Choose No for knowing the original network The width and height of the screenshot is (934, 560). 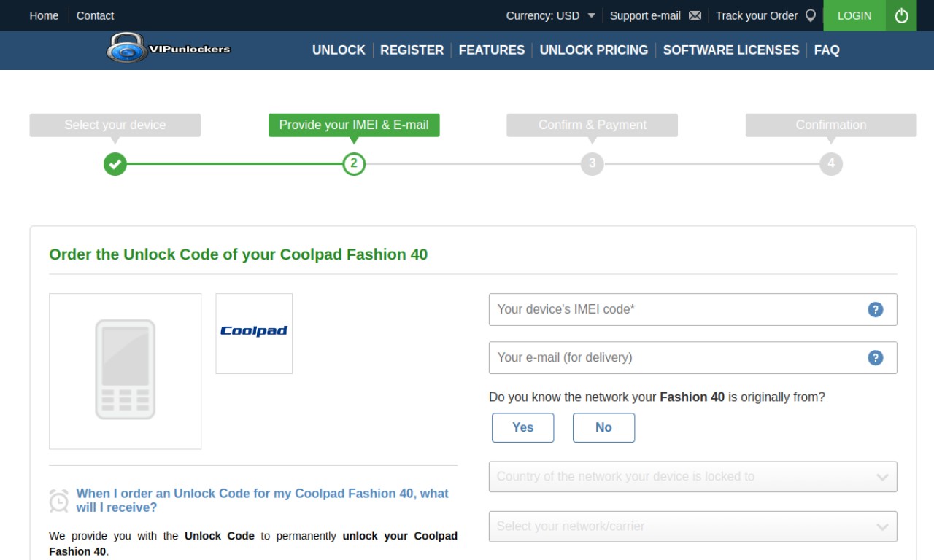pyautogui.click(x=603, y=427)
